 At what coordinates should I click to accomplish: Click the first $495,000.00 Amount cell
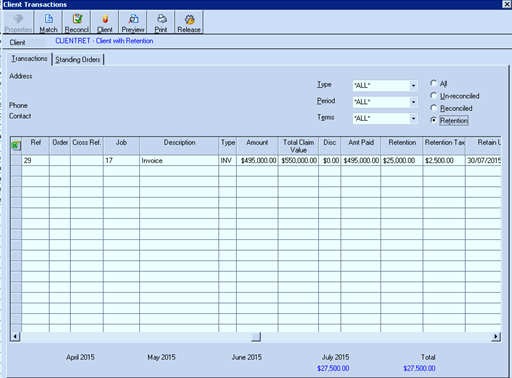[x=257, y=160]
